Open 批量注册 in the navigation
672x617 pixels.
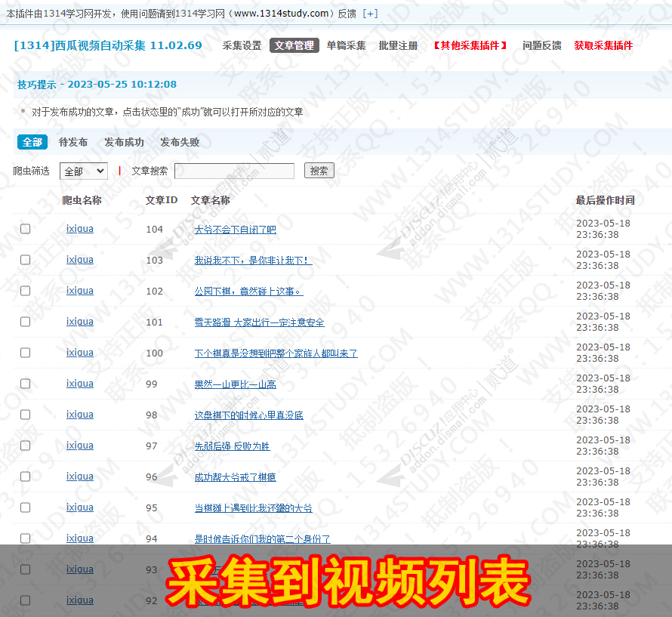pyautogui.click(x=398, y=45)
